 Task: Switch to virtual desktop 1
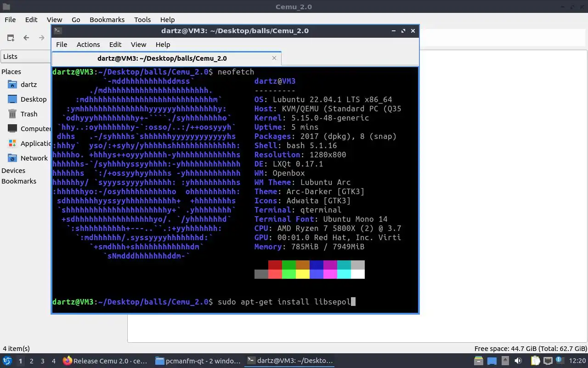tap(20, 361)
